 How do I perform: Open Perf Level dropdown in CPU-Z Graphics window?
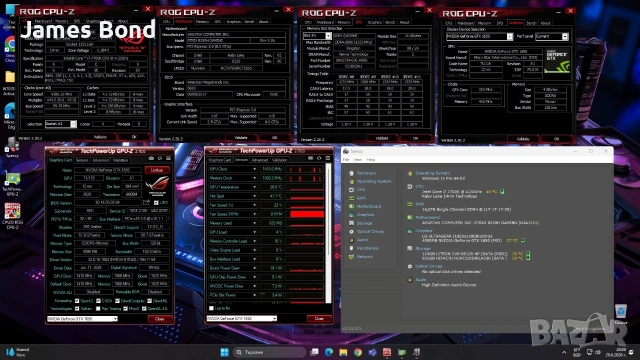coord(551,36)
